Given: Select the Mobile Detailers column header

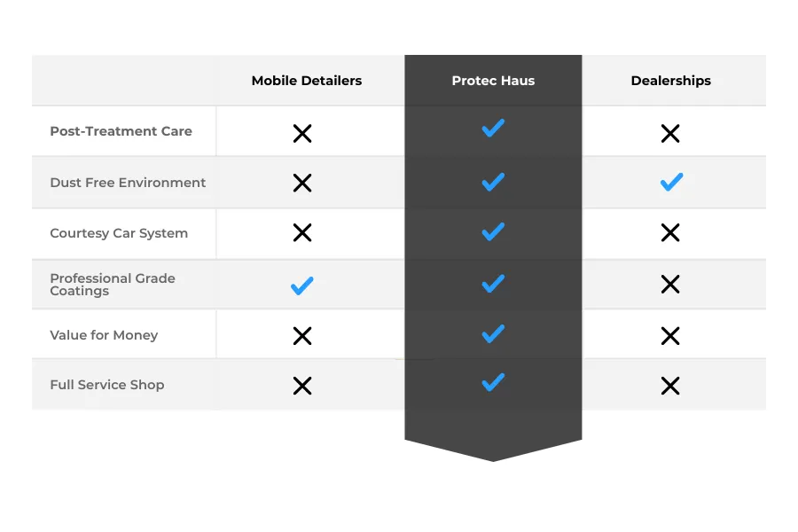Looking at the screenshot, I should [307, 81].
